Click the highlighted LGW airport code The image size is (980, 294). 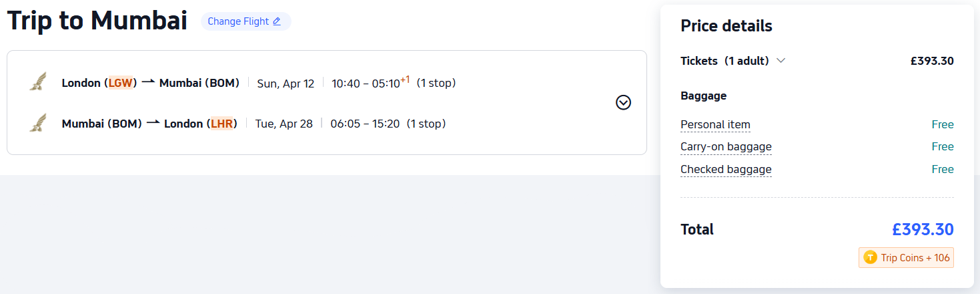coord(121,84)
